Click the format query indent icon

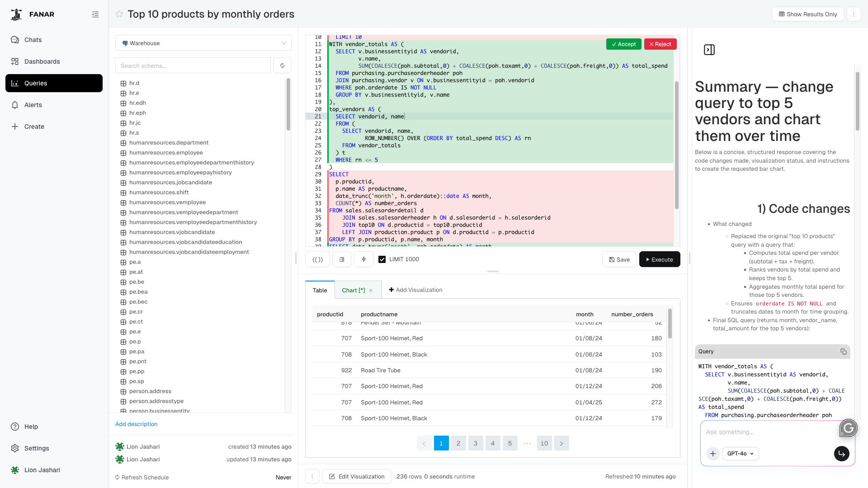342,259
